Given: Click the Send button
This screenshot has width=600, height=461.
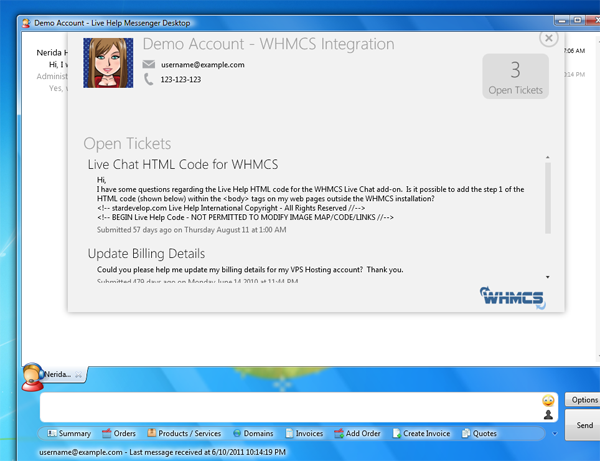Looking at the screenshot, I should click(x=582, y=425).
